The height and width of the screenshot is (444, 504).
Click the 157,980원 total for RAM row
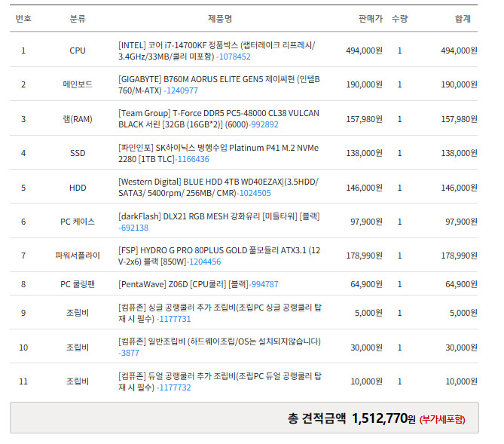click(x=459, y=119)
